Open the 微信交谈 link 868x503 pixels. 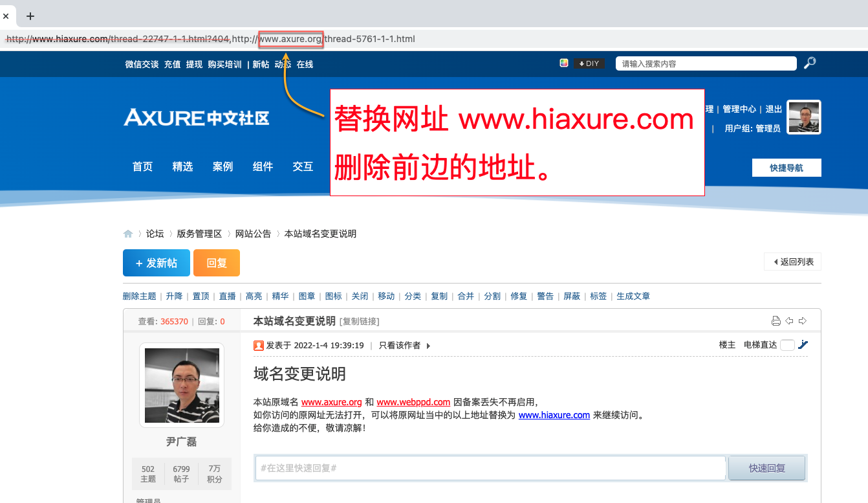[142, 64]
